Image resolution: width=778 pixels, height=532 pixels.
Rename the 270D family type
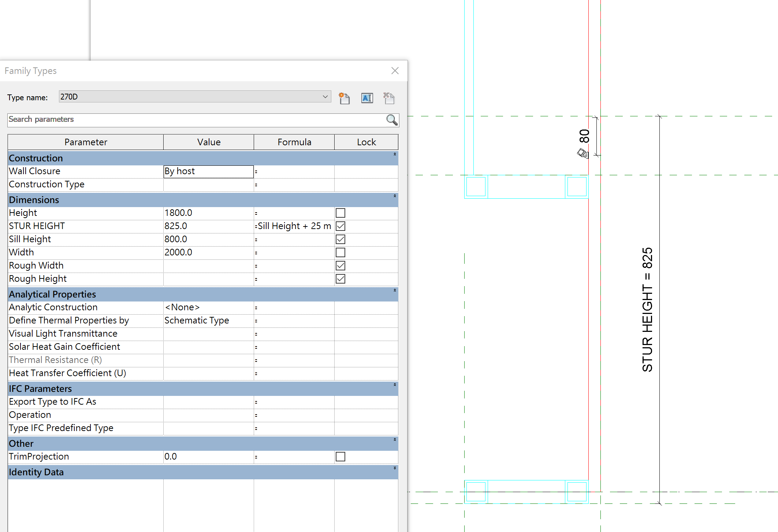click(x=367, y=98)
